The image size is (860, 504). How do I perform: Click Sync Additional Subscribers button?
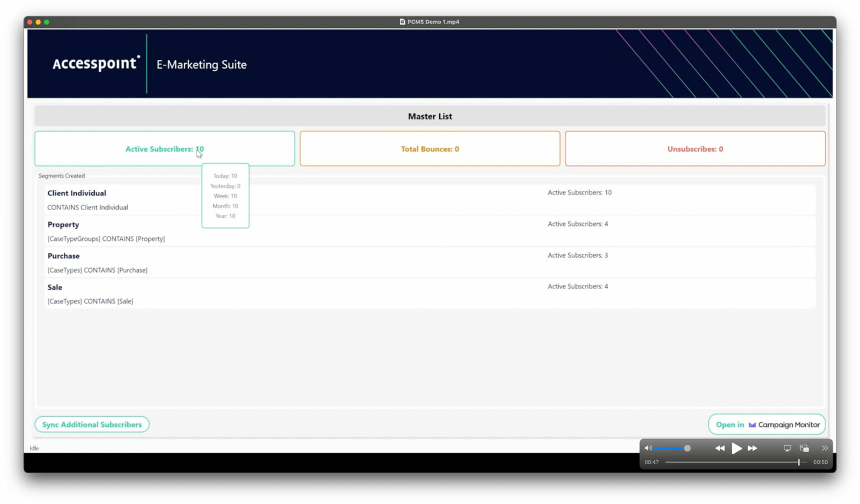pyautogui.click(x=92, y=425)
